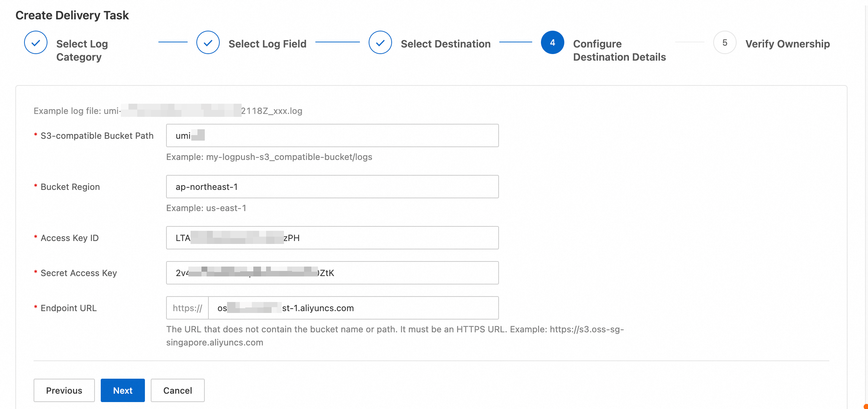This screenshot has width=868, height=409.
Task: Click the Select Destination checkmark step icon
Action: coord(380,43)
